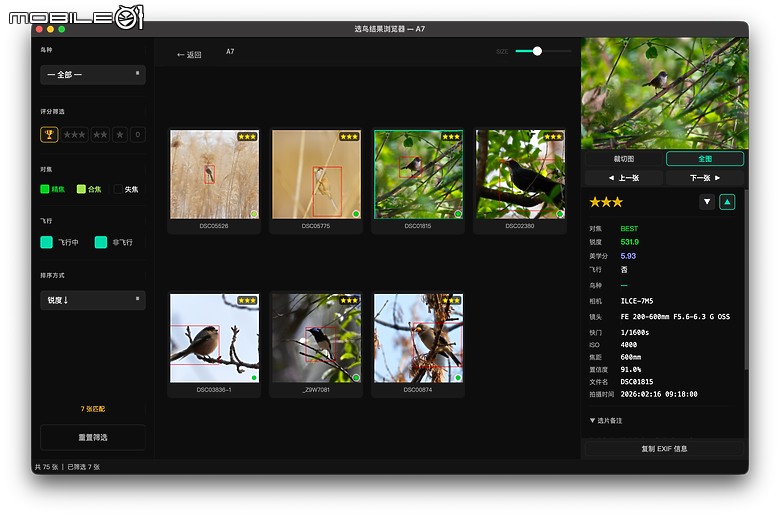The image size is (780, 516).
Task: Raise rating with the up arrow button
Action: point(727,202)
